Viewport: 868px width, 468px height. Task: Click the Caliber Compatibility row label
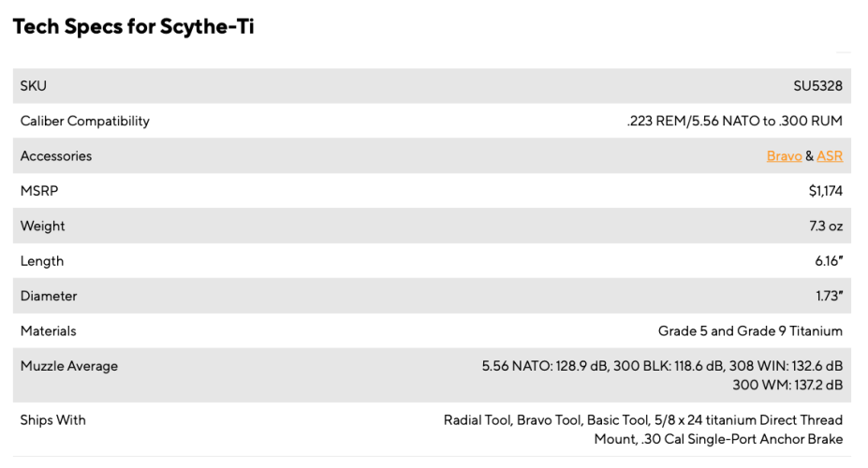(x=84, y=121)
